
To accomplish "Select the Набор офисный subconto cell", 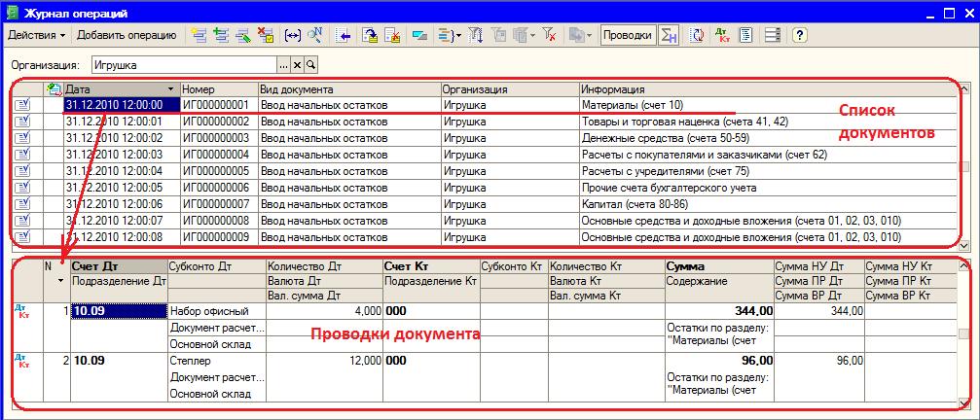I will pos(217,311).
